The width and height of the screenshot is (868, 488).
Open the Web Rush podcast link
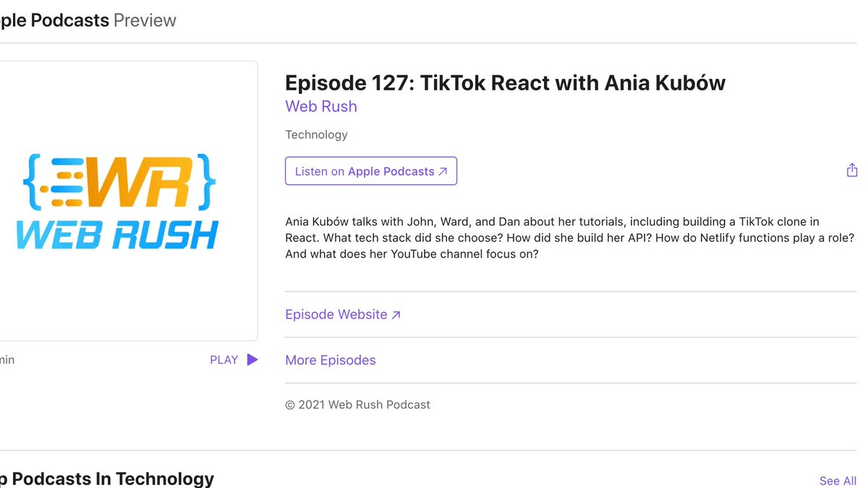pyautogui.click(x=321, y=106)
